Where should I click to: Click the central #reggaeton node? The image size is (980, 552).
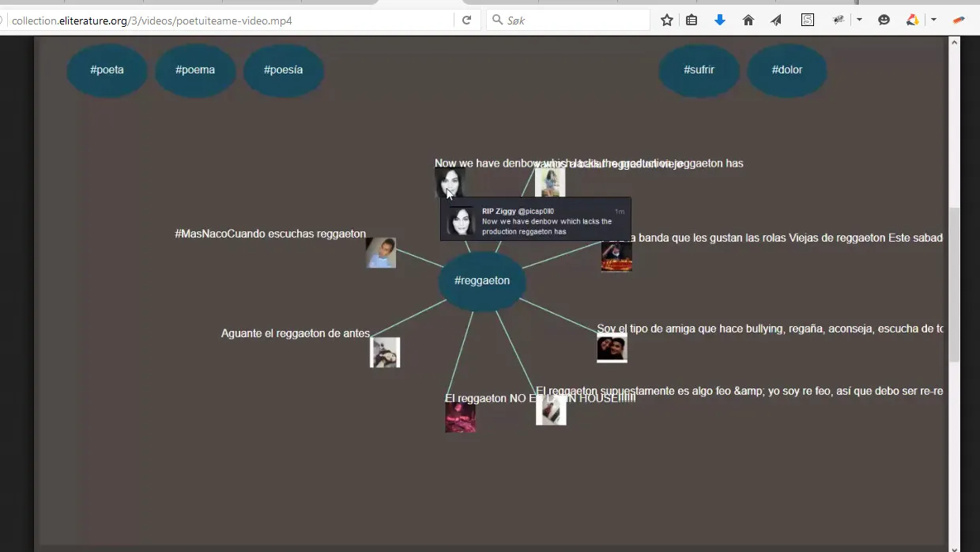click(x=482, y=281)
